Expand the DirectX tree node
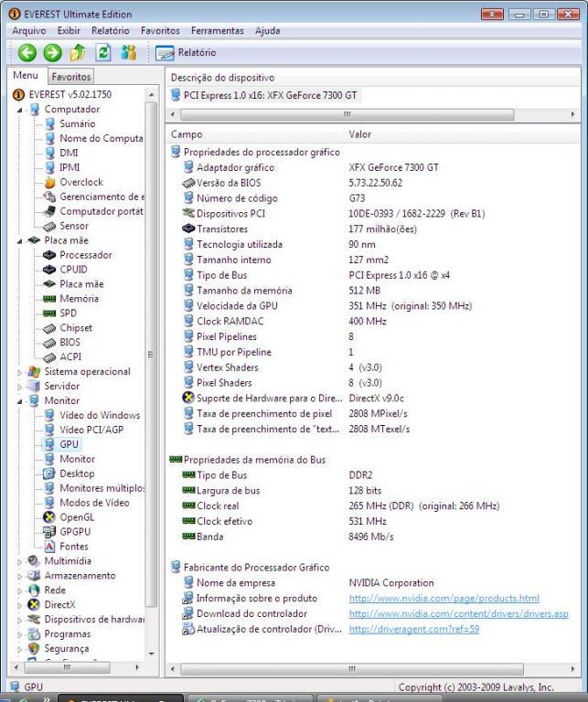 click(x=19, y=605)
